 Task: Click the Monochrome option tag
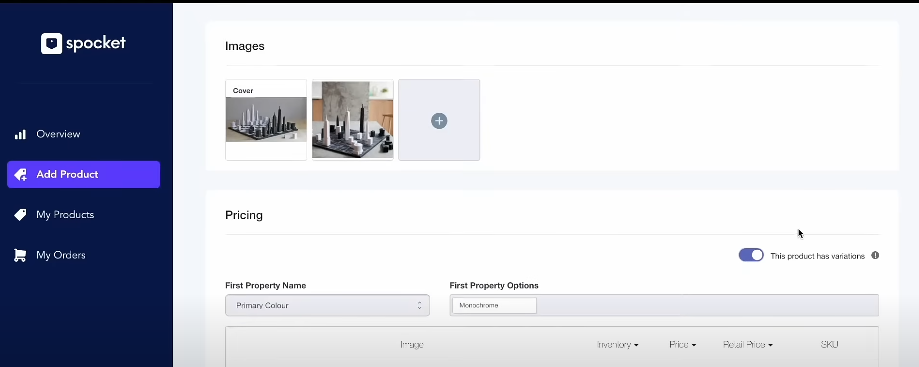(494, 305)
